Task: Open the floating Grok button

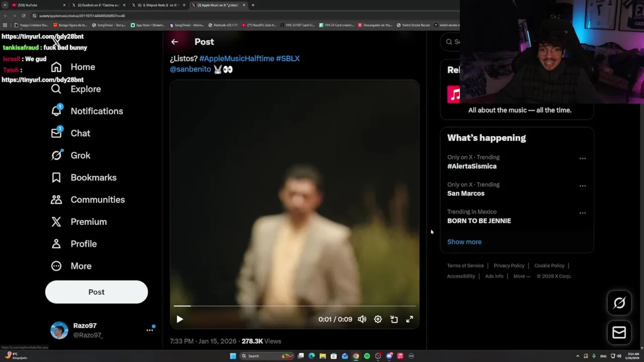Action: [619, 303]
